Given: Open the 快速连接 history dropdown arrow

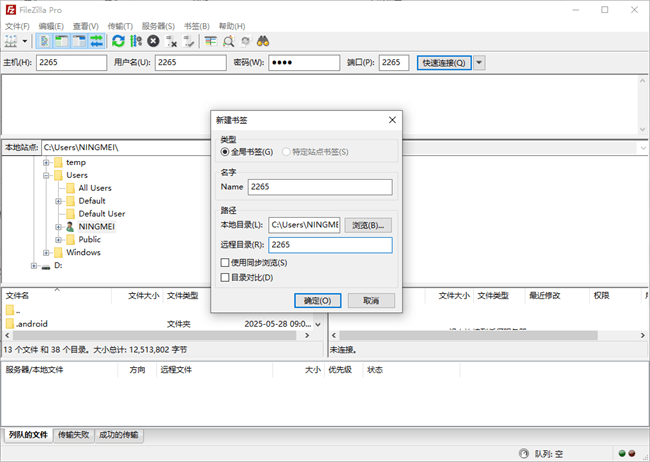Looking at the screenshot, I should coord(479,63).
